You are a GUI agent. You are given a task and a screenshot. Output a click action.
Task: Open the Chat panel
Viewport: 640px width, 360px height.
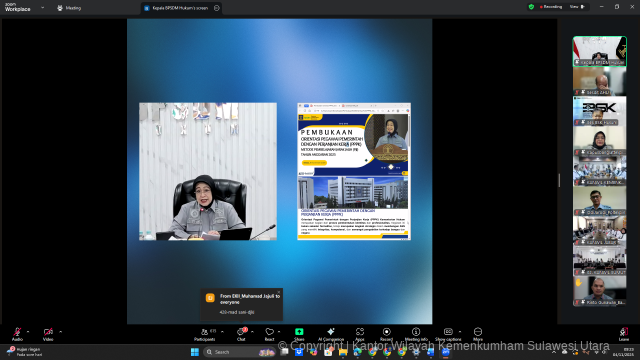[x=241, y=334]
